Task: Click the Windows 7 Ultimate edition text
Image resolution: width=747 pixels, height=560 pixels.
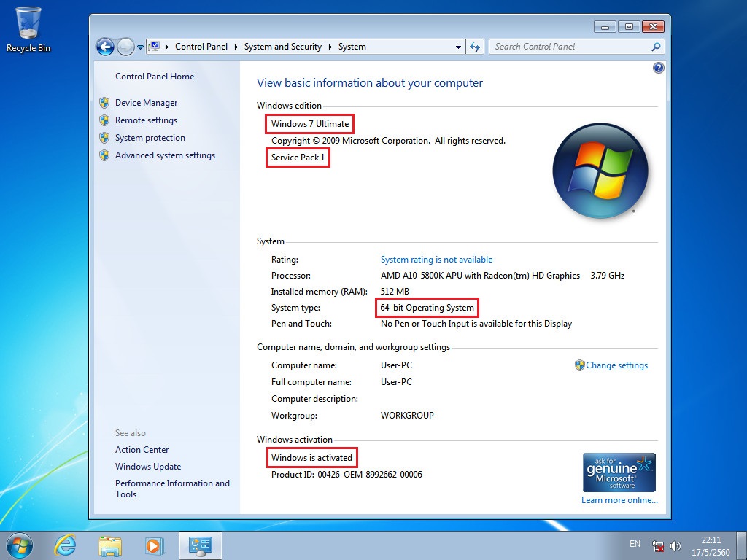Action: (310, 124)
